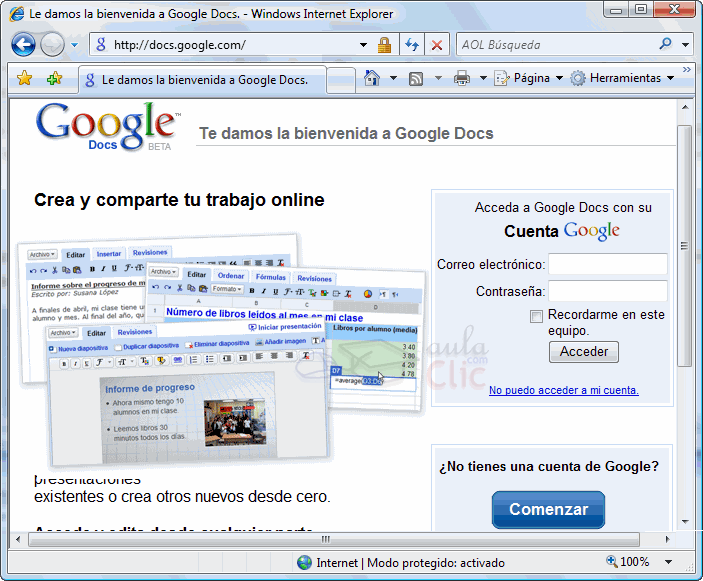
Task: Open the No puedo acceder a mi cuenta link
Action: tap(564, 390)
